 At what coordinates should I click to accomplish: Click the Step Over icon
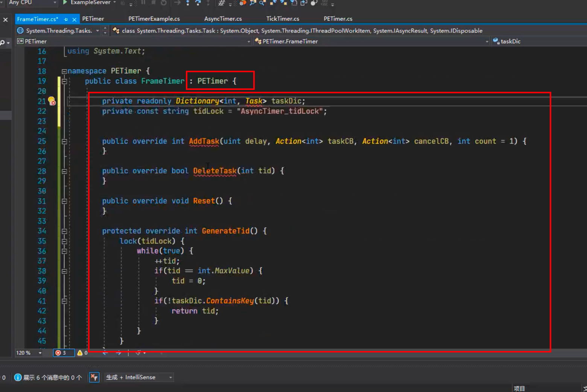pos(198,3)
